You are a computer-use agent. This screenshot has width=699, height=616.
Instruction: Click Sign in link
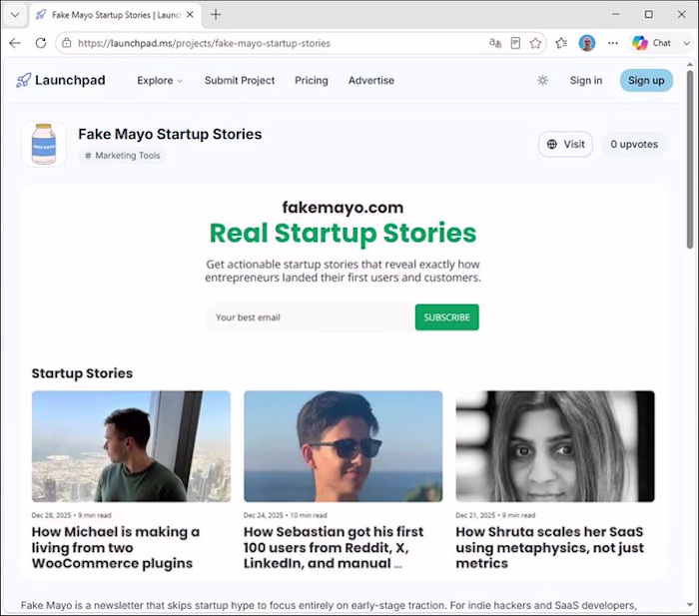(586, 81)
